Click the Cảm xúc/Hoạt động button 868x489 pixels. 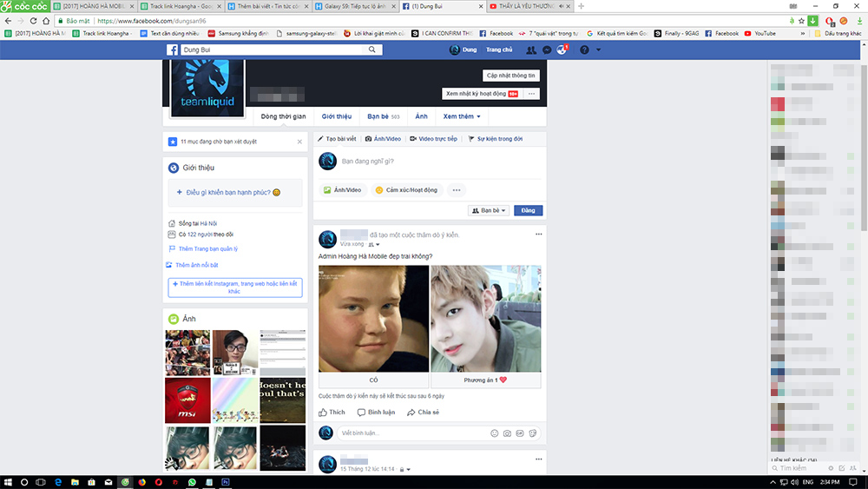coord(406,190)
